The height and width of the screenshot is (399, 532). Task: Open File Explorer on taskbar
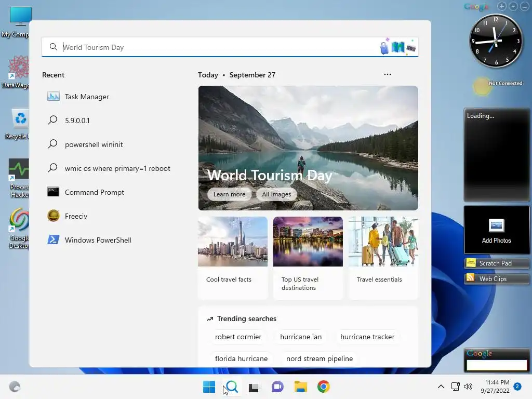tap(301, 387)
